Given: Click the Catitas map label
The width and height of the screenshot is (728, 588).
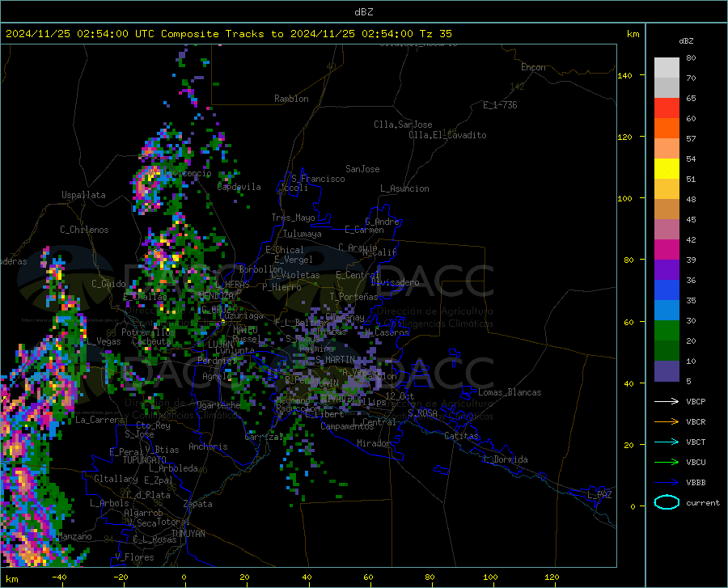Looking at the screenshot, I should coord(462,436).
